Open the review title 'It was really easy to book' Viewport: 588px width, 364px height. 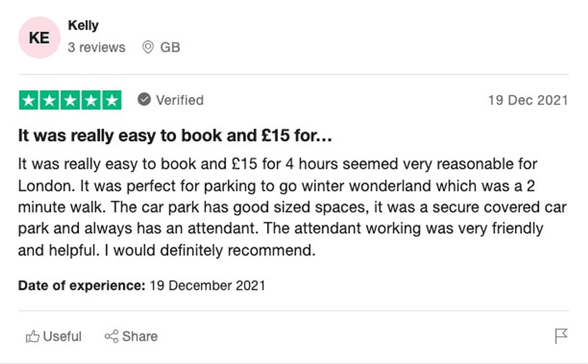175,136
